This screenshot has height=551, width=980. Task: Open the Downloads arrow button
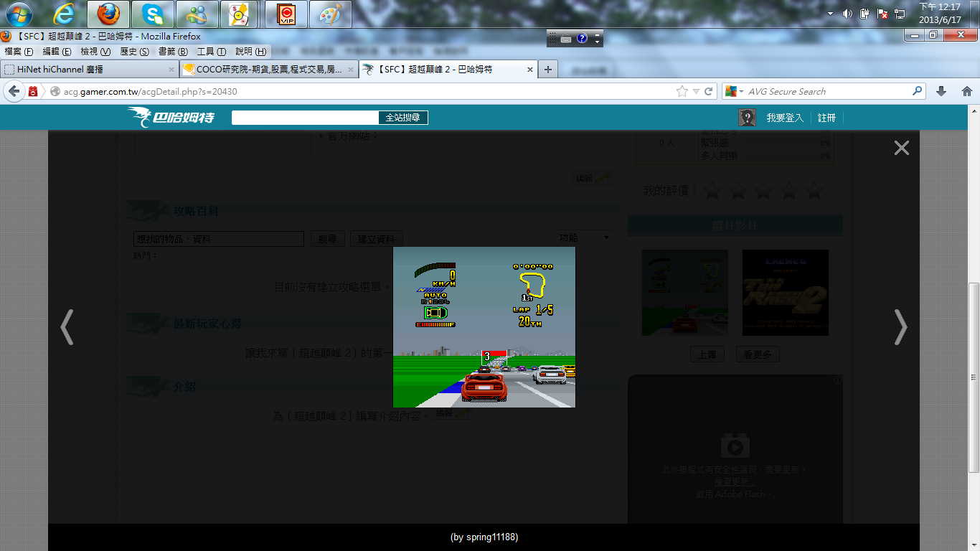tap(941, 91)
